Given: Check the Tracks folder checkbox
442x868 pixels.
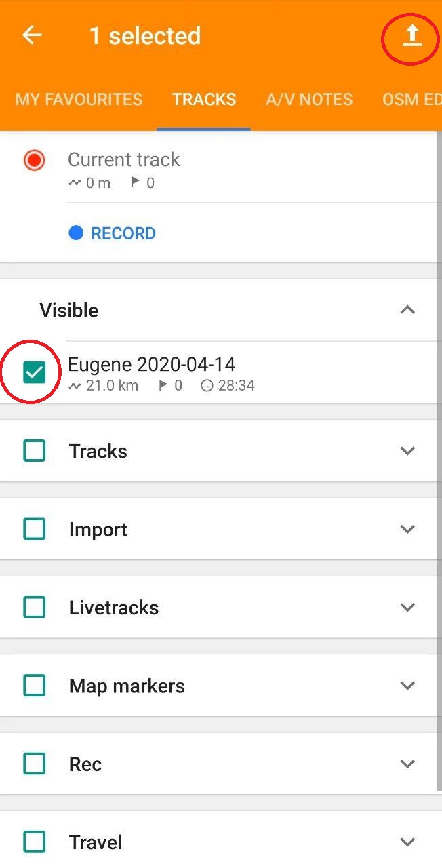Looking at the screenshot, I should click(x=34, y=451).
